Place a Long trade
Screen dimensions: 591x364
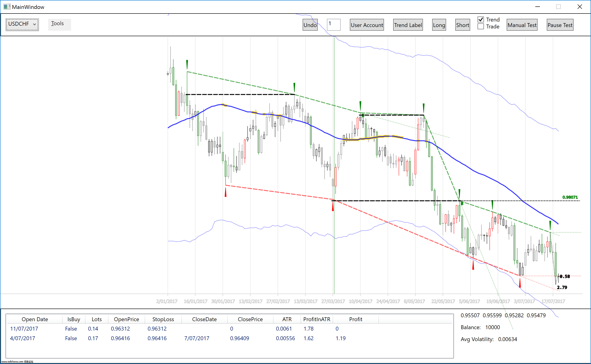pos(439,25)
